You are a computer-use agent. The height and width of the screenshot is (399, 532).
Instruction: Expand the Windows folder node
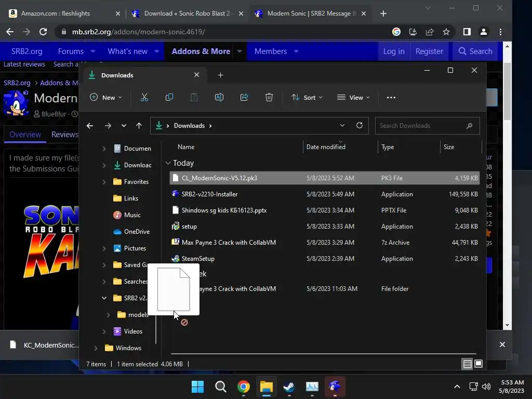(x=96, y=348)
